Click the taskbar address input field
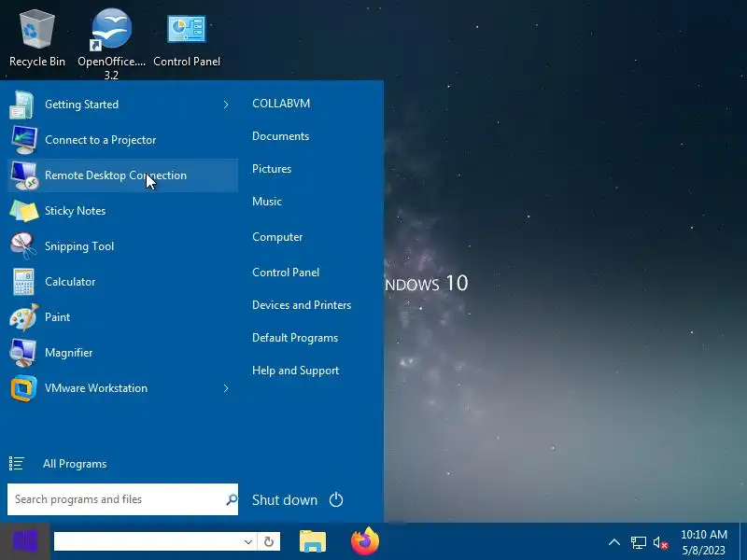The image size is (747, 560). (148, 542)
